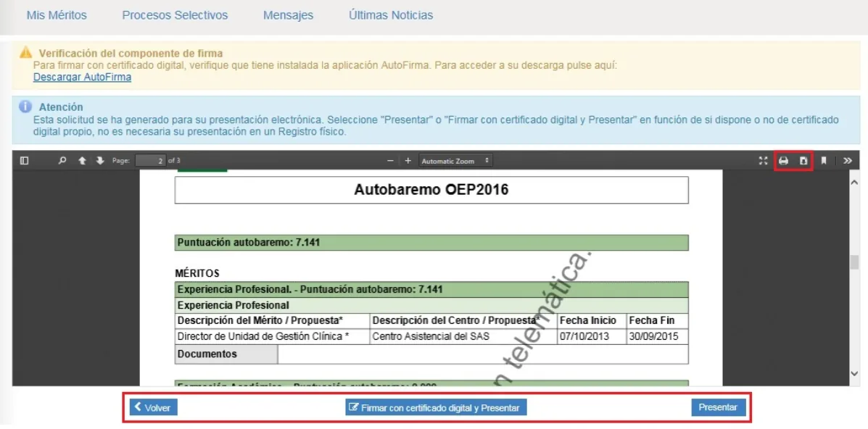Click Firmar con certificado digital y Presentar
Viewport: 868px width, 429px height.
click(x=436, y=407)
